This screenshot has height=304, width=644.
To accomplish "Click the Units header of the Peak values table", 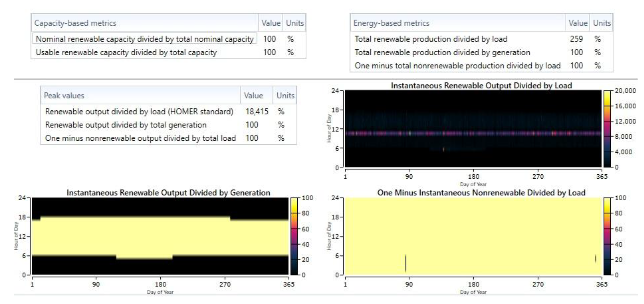I will click(285, 96).
